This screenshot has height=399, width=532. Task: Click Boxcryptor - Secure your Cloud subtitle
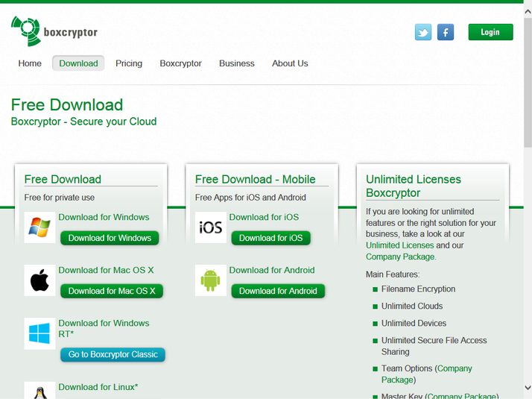pos(83,122)
